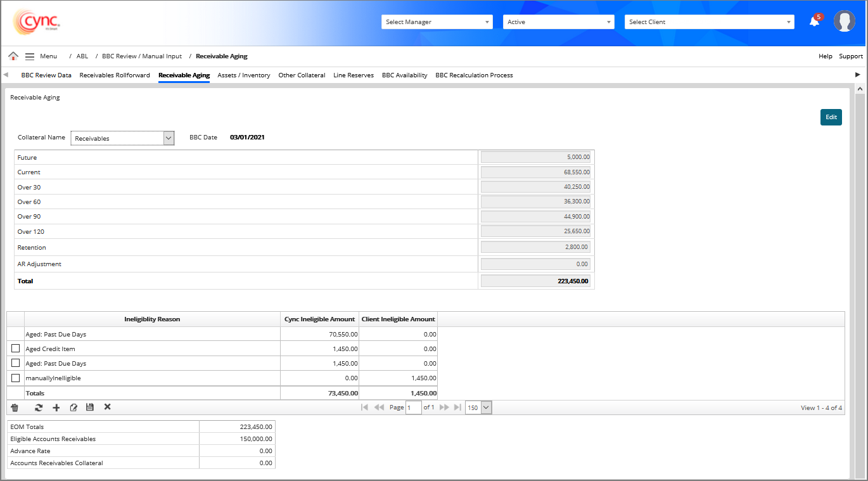The height and width of the screenshot is (481, 868).
Task: Click the cancel X icon in grid toolbar
Action: tap(108, 407)
